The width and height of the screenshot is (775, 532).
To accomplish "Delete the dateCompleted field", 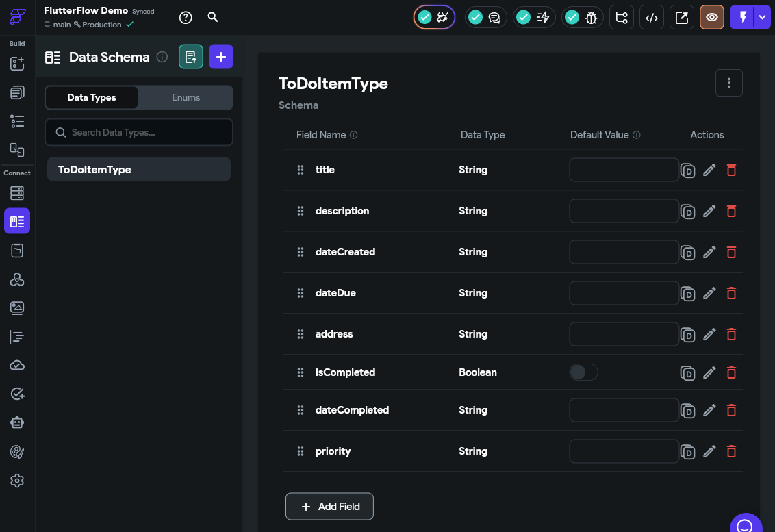I will (x=731, y=410).
